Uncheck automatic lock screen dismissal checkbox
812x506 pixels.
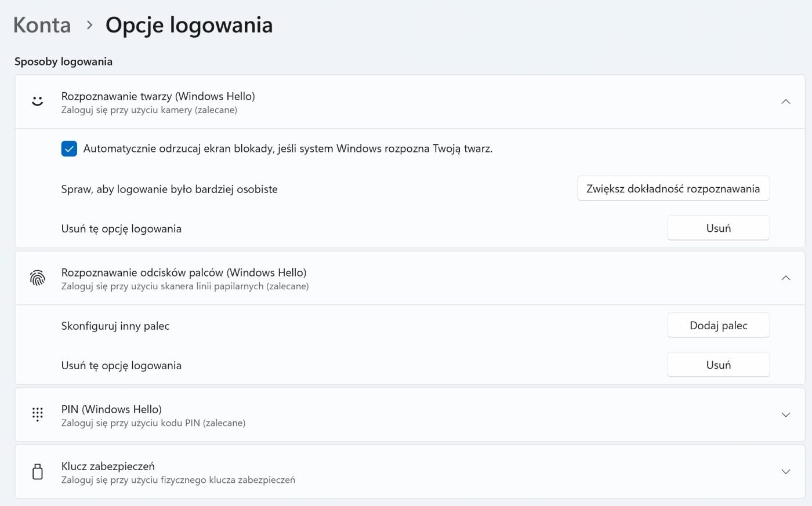(x=69, y=149)
